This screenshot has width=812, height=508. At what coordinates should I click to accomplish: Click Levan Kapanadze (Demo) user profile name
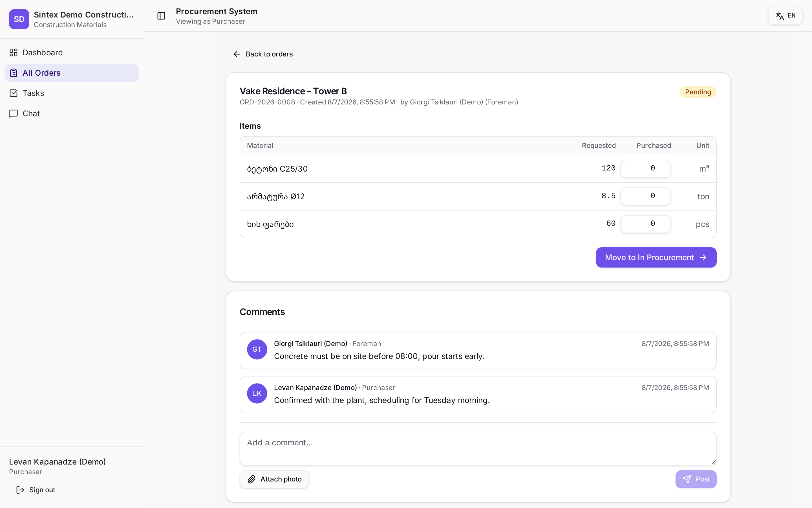pos(58,462)
